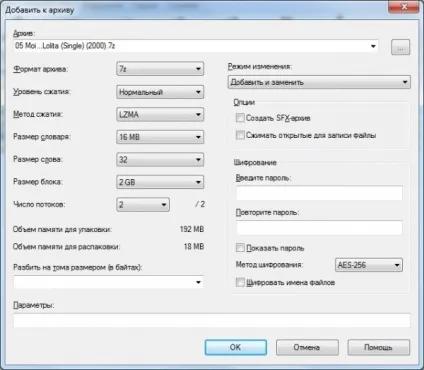424x370 pixels.
Task: Open the archive path browse button
Action: [x=400, y=47]
